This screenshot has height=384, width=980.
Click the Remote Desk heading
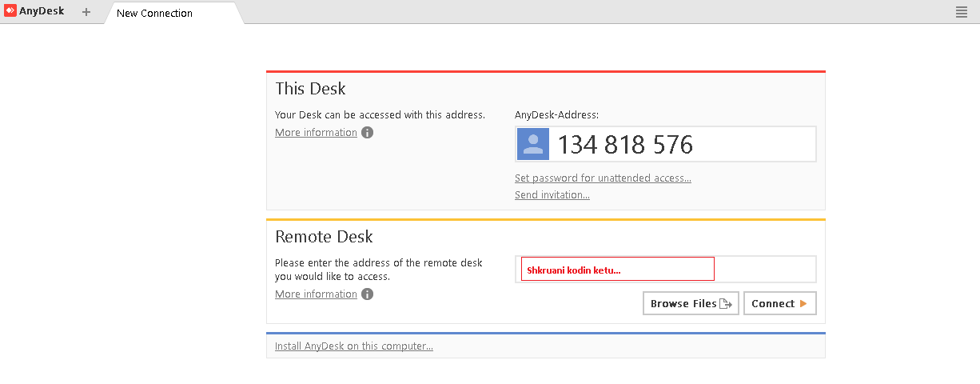pos(324,237)
